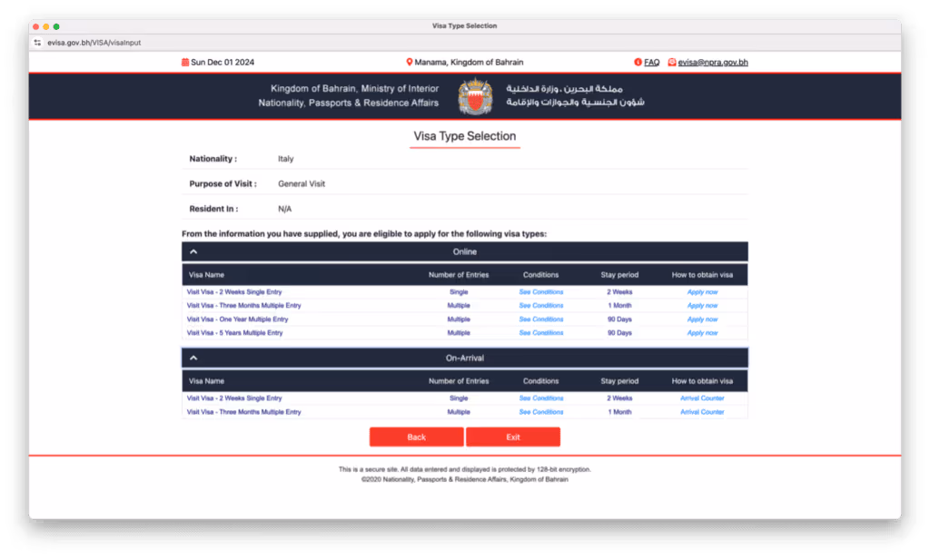Click the Online table Stay period column header

pos(619,275)
